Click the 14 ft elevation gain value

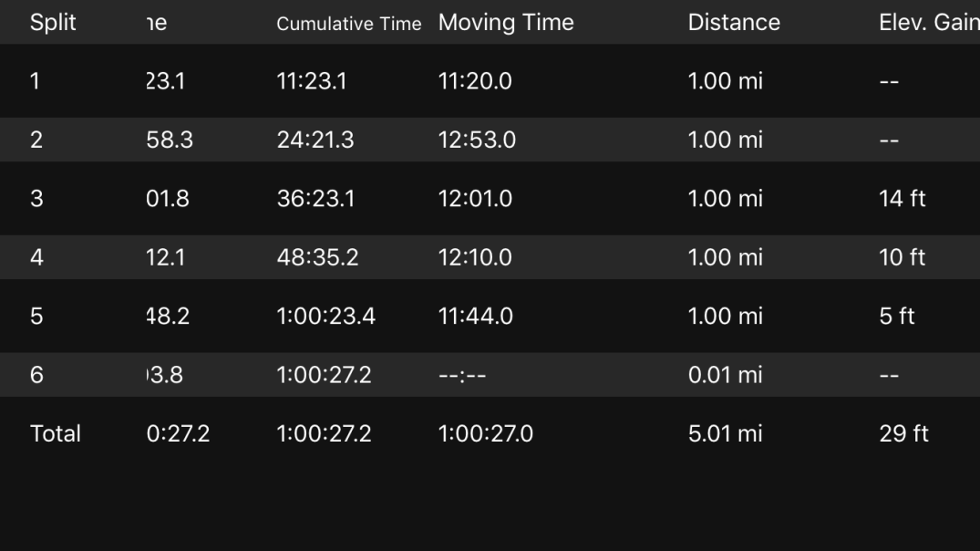(902, 199)
